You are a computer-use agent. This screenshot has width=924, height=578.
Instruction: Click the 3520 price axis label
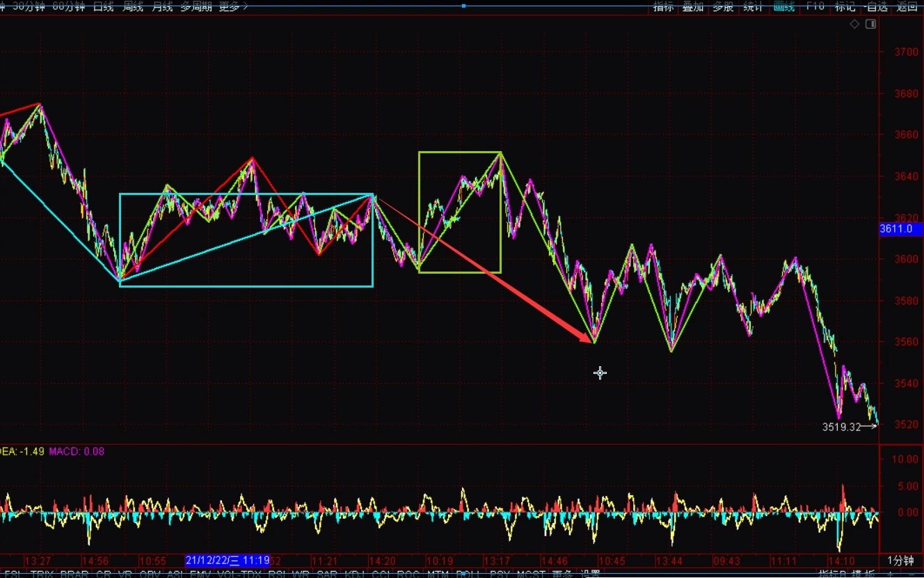[905, 425]
